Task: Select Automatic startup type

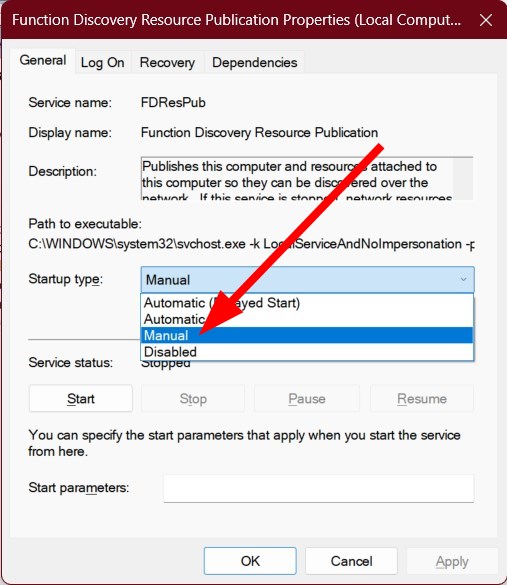Action: click(307, 319)
